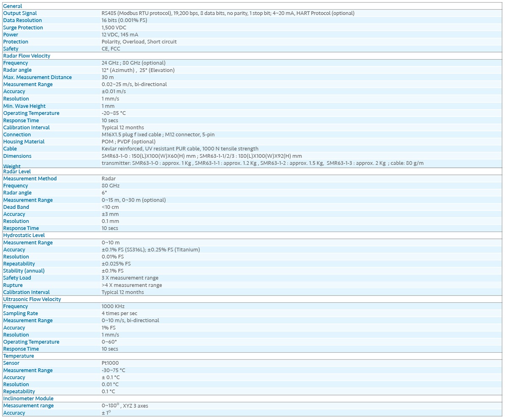
Task: Select the Stability (annual) label
Action: click(x=24, y=271)
